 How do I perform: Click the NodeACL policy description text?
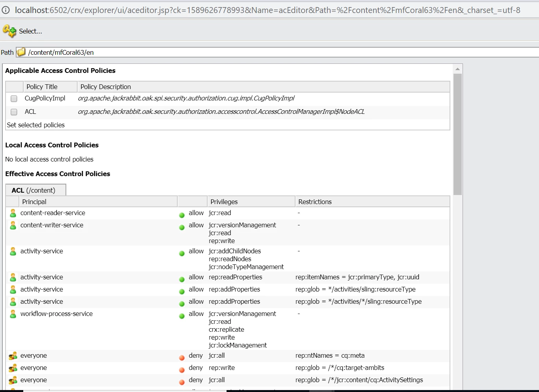click(x=221, y=111)
